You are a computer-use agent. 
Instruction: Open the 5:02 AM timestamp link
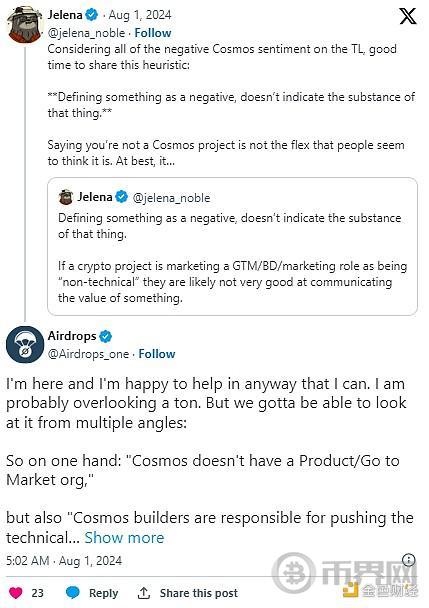click(x=64, y=561)
